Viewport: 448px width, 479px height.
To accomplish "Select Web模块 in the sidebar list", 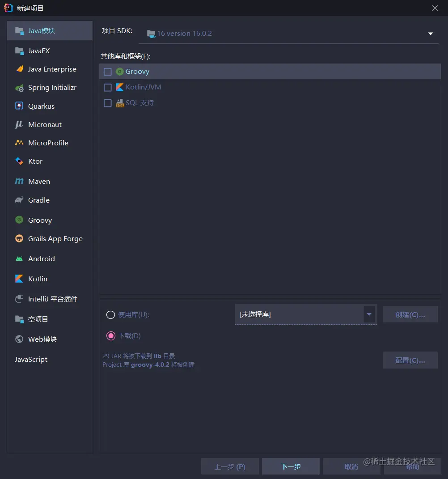I will [50, 339].
